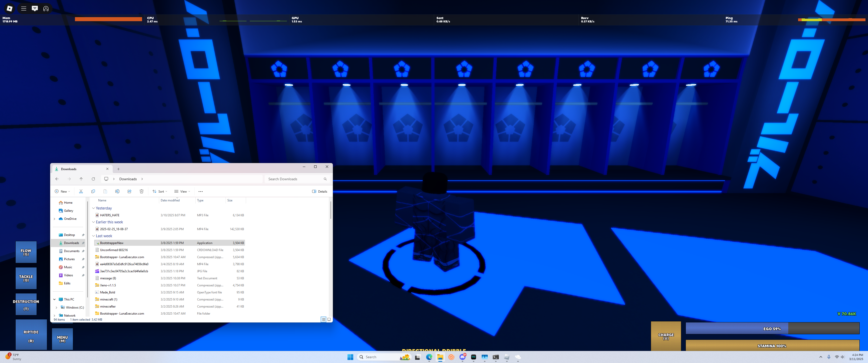Open the Roblox chat icon

click(35, 8)
